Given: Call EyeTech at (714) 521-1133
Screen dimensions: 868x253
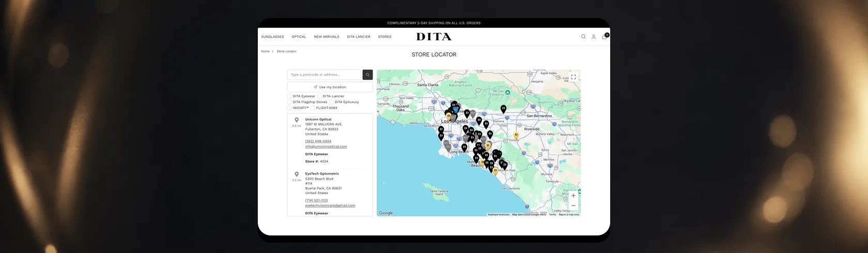Looking at the screenshot, I should point(316,200).
